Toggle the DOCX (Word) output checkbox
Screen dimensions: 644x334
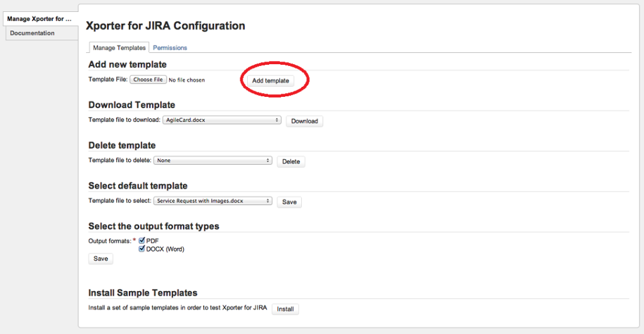142,248
